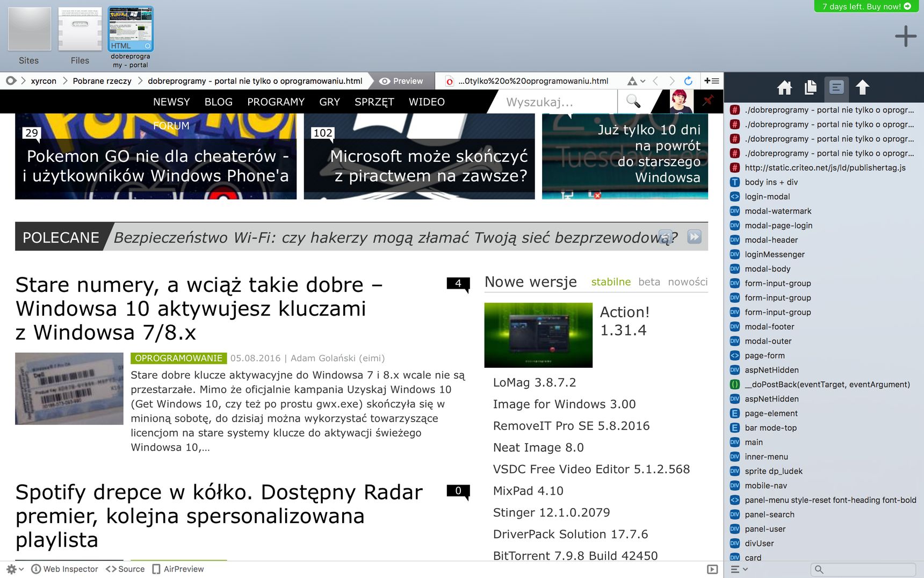
Task: Select the symbols list navigator icon
Action: [836, 87]
